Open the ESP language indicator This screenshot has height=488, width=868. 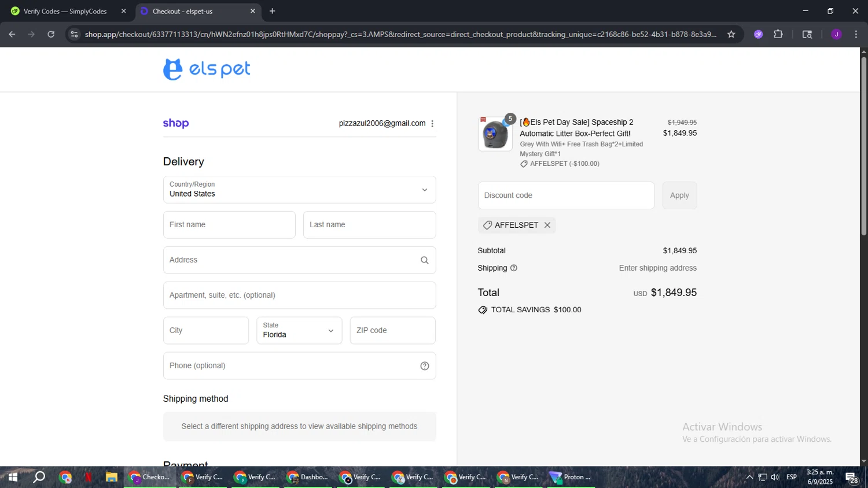coord(792,477)
